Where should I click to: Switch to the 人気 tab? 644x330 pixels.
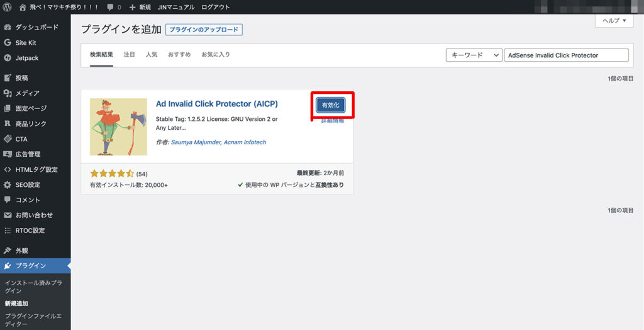[x=152, y=54]
